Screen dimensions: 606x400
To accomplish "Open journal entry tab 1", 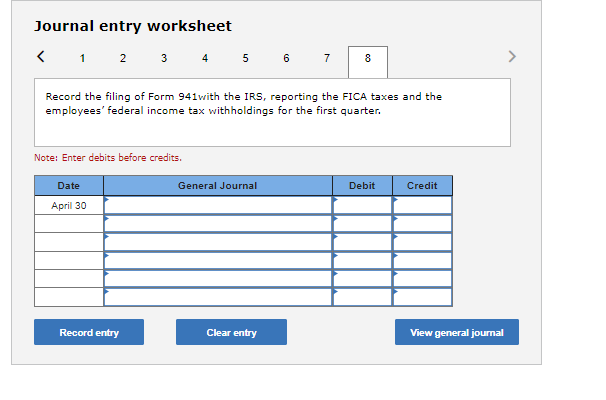I will point(82,58).
